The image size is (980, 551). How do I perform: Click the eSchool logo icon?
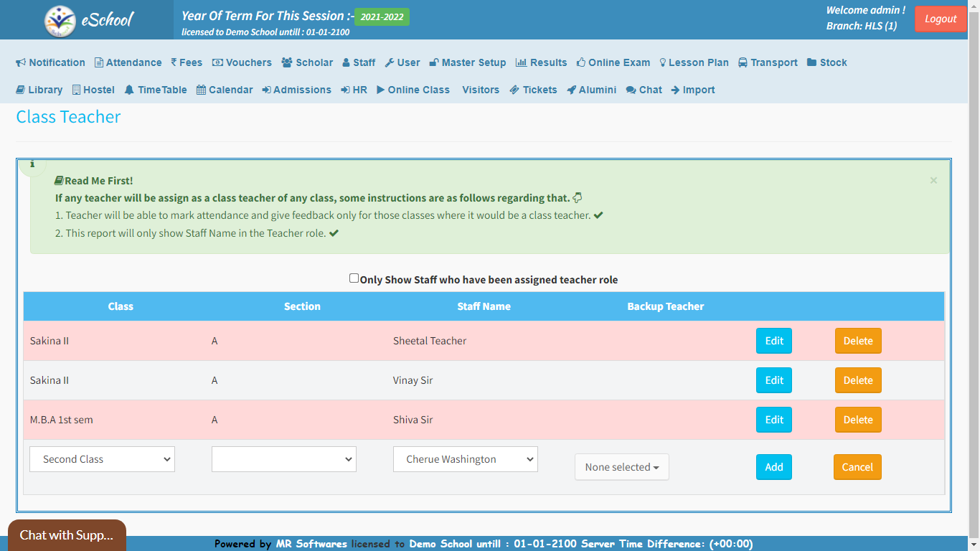pyautogui.click(x=60, y=21)
